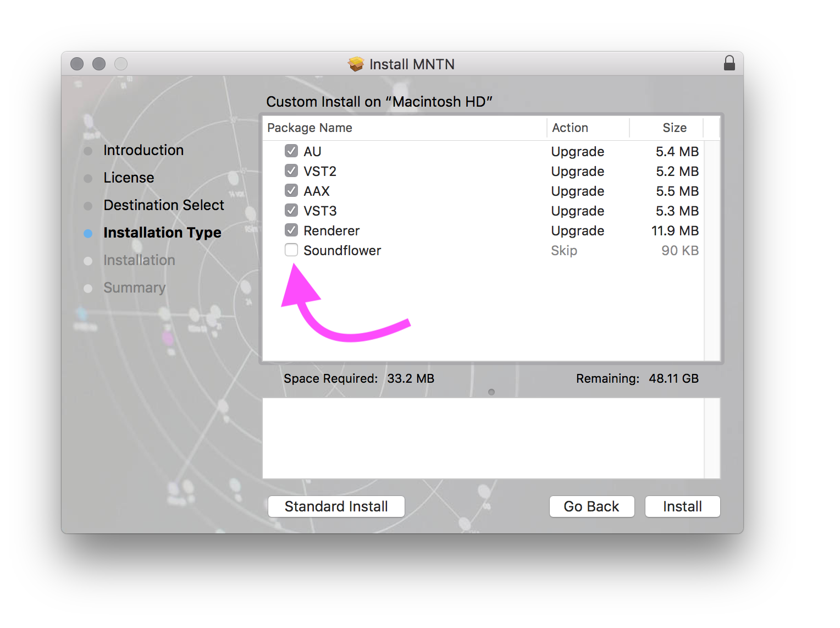
Task: Select the Renderer package name
Action: 331,230
